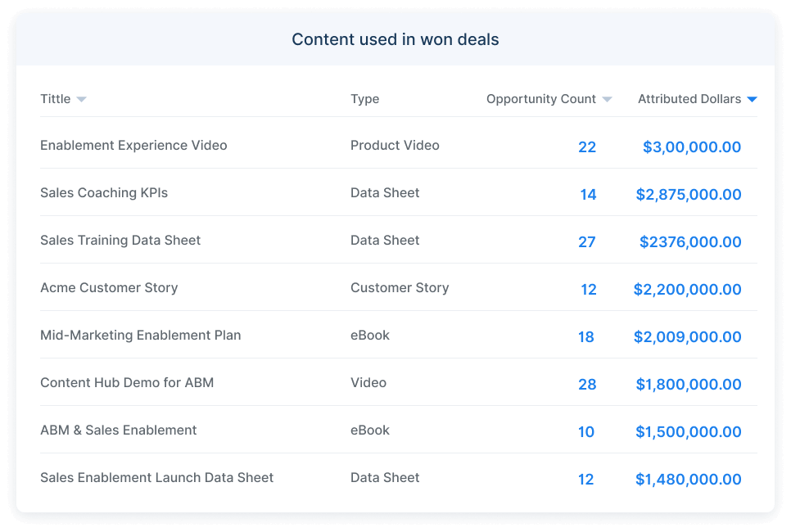
Task: Open the Acme Customer Story item
Action: pyautogui.click(x=109, y=288)
